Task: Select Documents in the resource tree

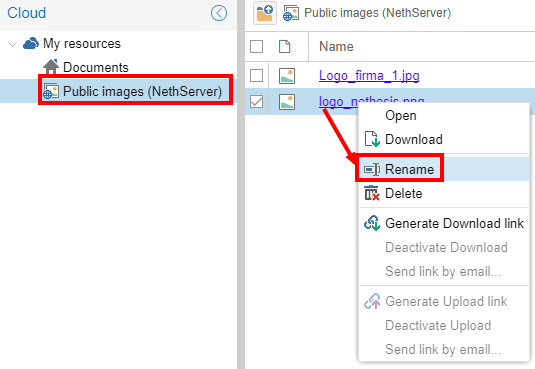Action: click(96, 67)
